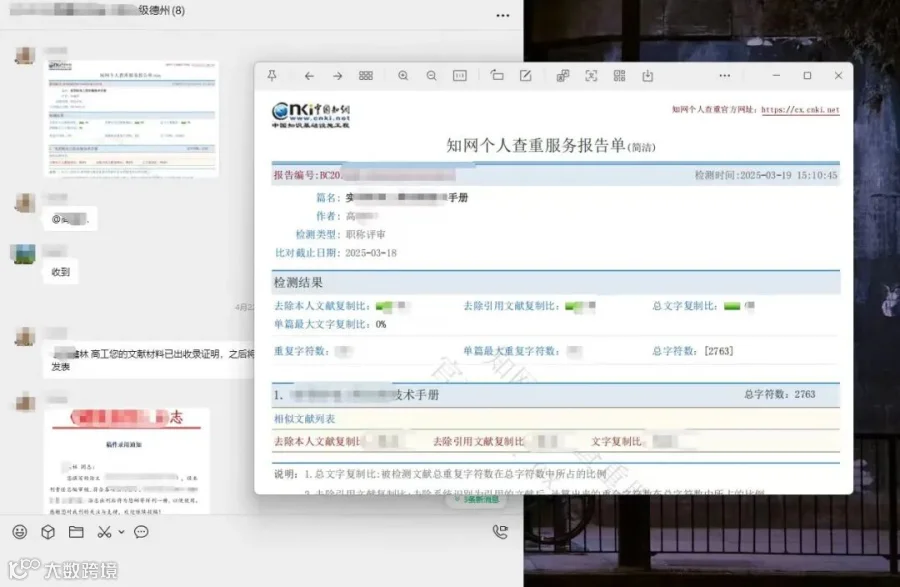Select '相似文献列表' text in report
900x587 pixels.
coord(304,419)
